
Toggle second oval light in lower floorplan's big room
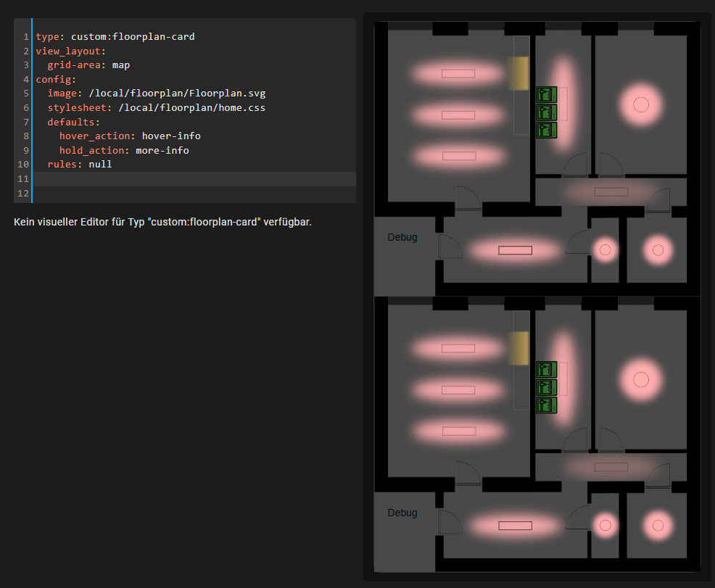[x=458, y=390]
